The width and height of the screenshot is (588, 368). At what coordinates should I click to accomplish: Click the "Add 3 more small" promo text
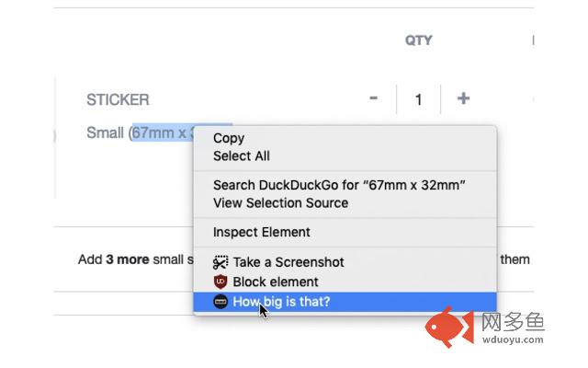click(x=136, y=259)
